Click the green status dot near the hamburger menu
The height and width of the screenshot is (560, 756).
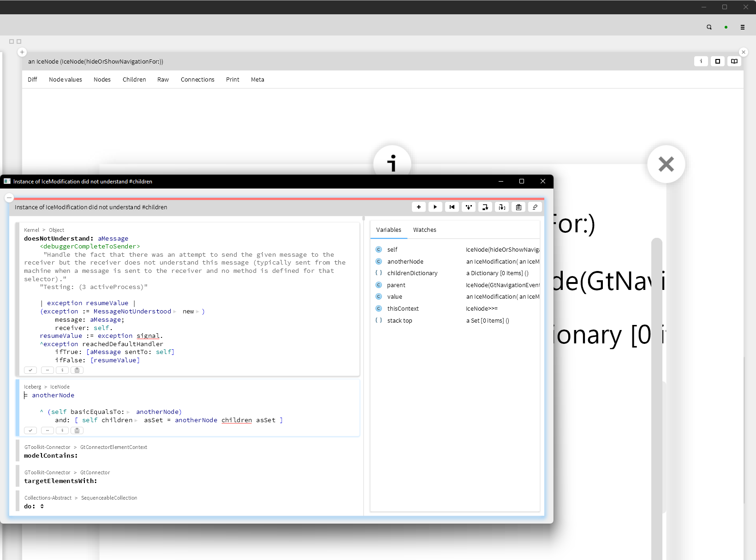coord(726,27)
